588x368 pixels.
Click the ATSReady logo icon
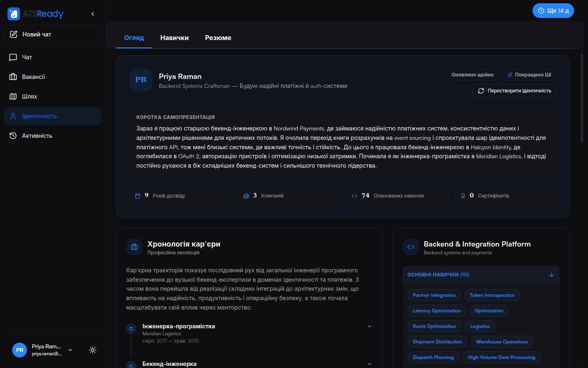tap(13, 14)
